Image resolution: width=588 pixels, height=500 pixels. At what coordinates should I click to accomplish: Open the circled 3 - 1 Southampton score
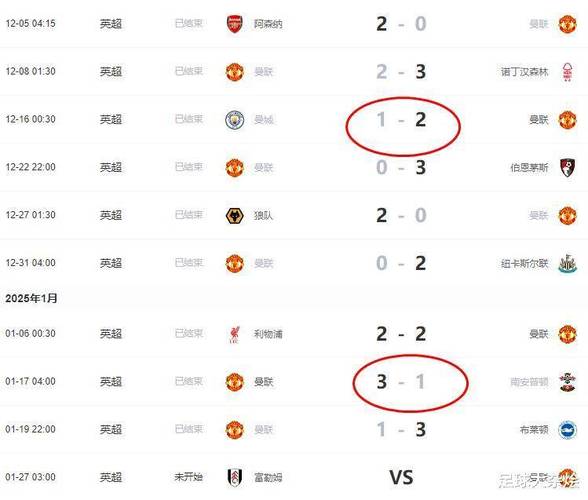click(x=401, y=381)
